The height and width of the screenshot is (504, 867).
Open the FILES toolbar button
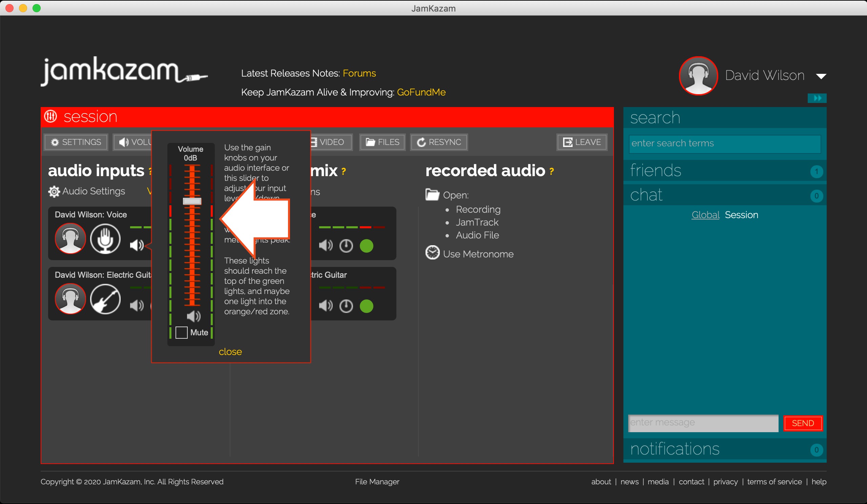coord(382,142)
